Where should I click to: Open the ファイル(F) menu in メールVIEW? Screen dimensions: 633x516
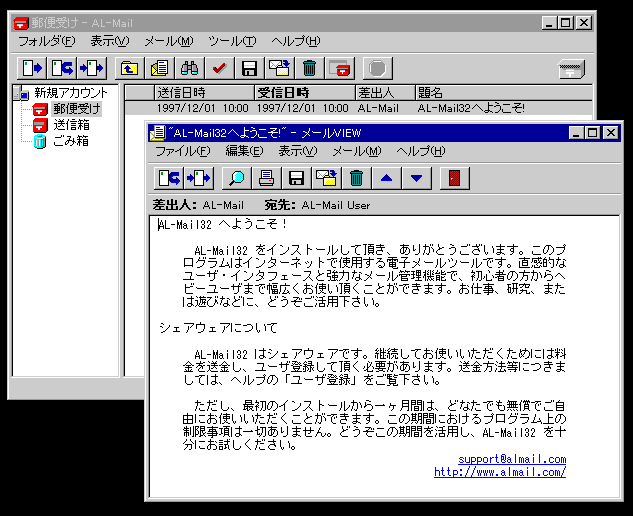tap(183, 151)
